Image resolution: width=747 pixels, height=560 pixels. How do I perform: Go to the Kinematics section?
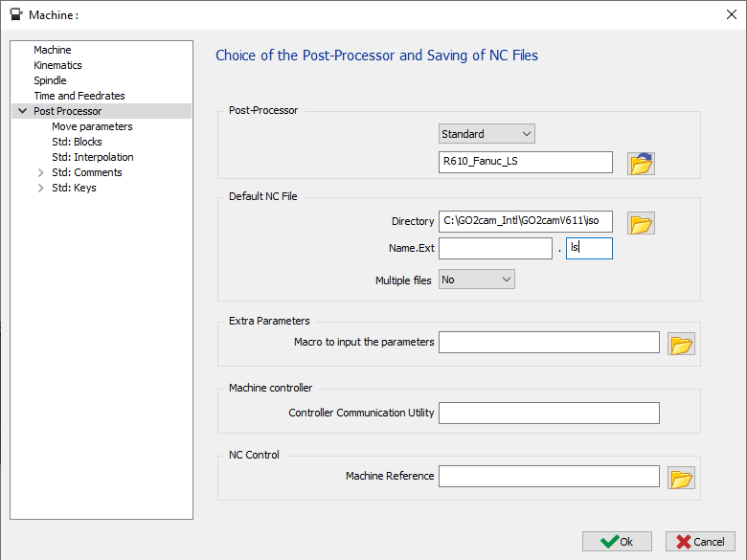57,65
